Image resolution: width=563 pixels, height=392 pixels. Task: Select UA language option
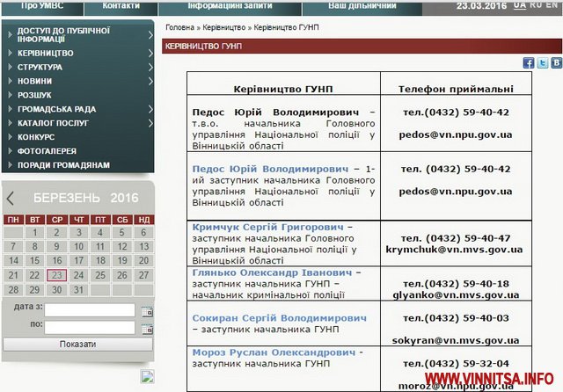tap(520, 5)
